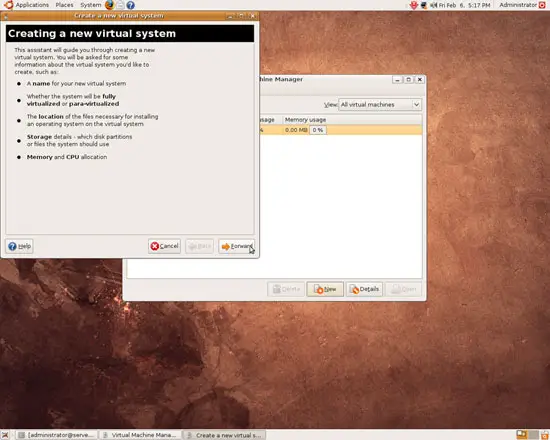Click the Forward button in the wizard

coord(236,246)
